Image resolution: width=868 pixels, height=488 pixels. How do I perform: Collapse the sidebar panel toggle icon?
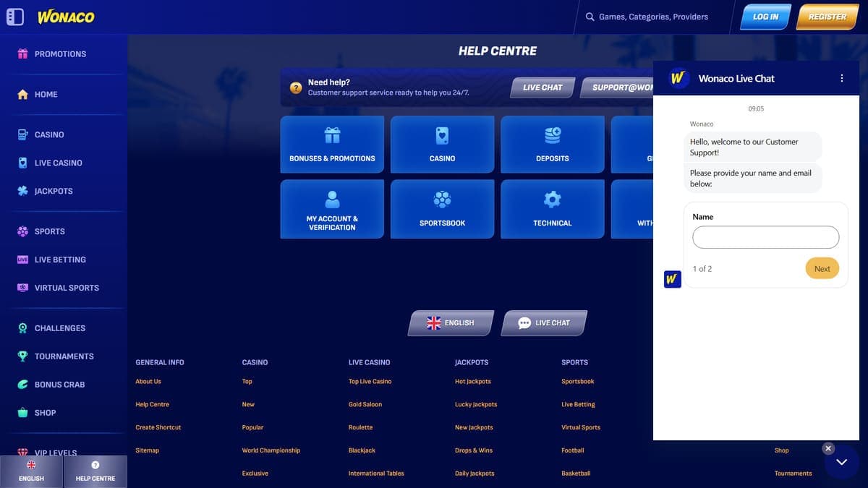pyautogui.click(x=14, y=17)
